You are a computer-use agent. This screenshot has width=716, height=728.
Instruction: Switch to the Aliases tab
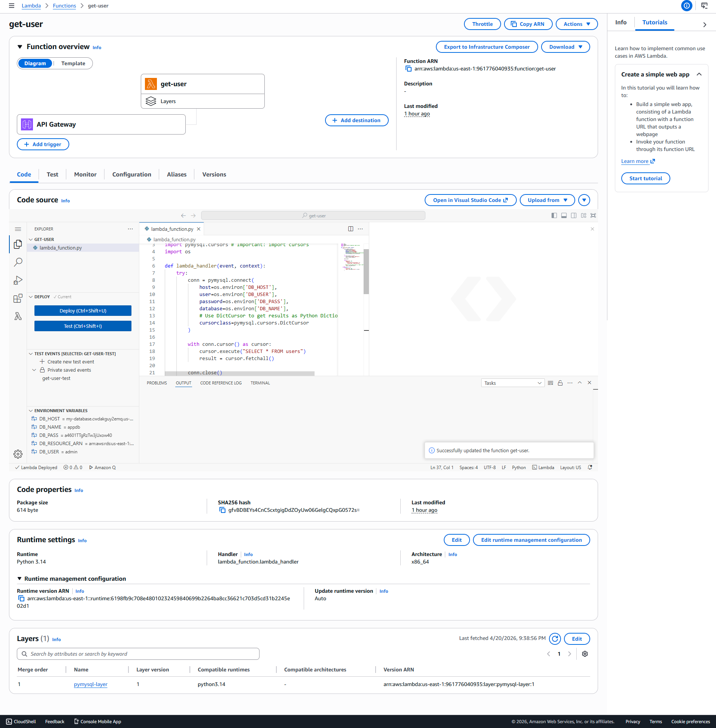pos(177,175)
